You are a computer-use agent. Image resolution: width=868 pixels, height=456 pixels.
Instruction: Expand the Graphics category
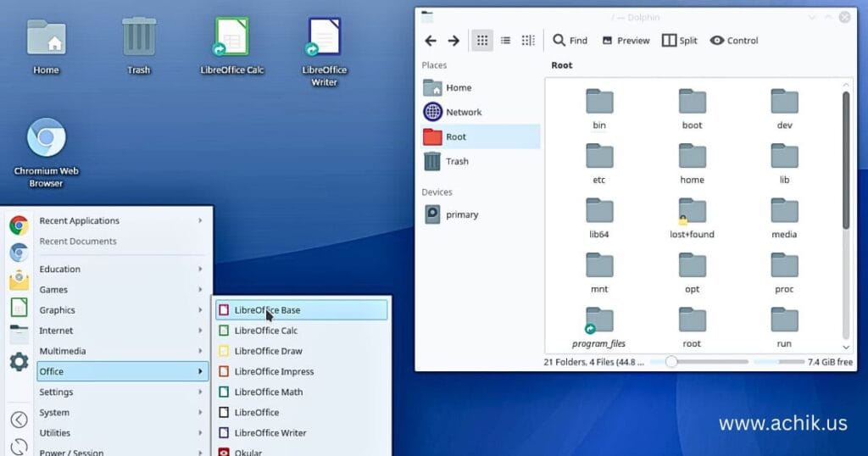tap(122, 310)
